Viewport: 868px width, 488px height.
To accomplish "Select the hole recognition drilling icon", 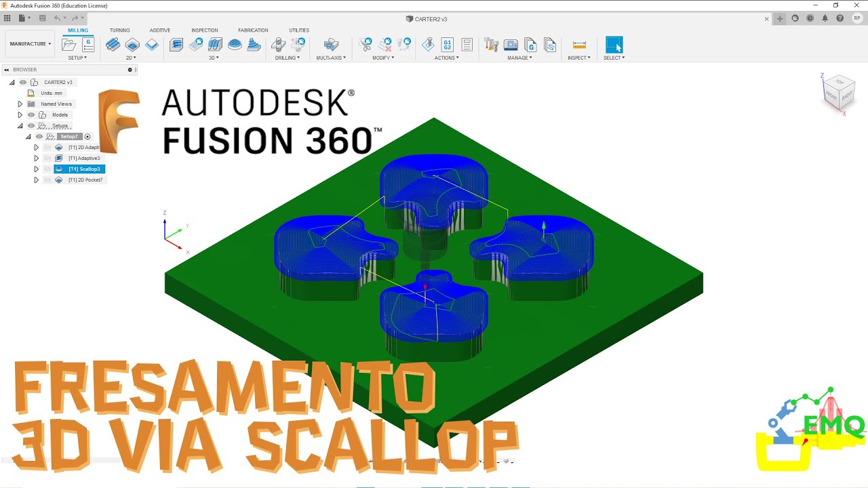I will coord(298,45).
